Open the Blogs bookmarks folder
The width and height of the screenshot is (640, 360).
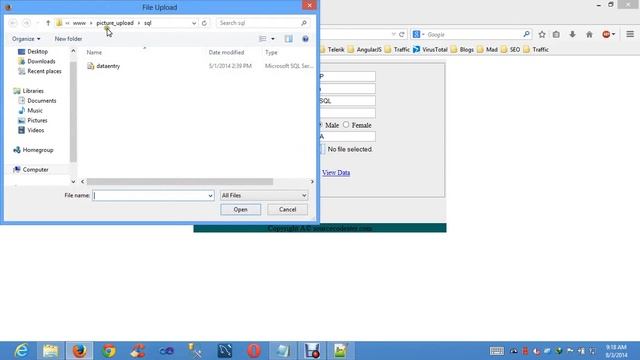[462, 49]
